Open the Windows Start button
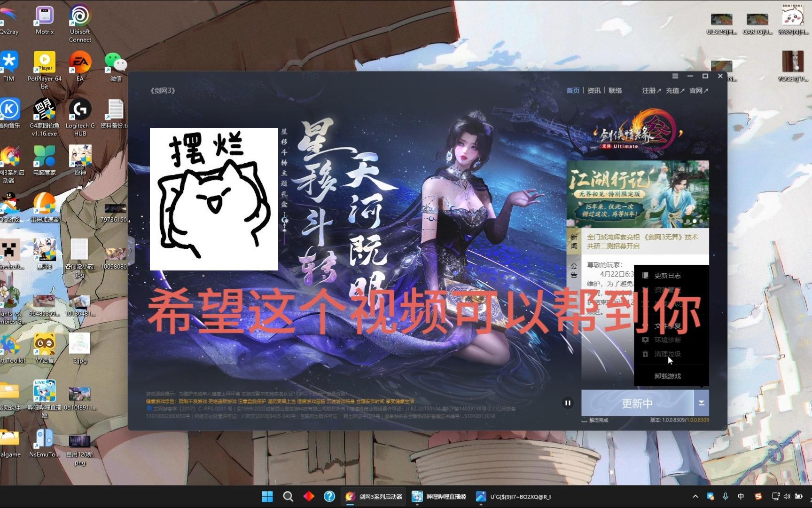Viewport: 812px width, 508px height. tap(267, 496)
